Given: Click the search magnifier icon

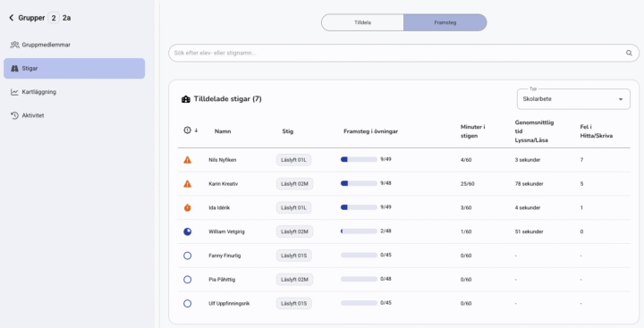Looking at the screenshot, I should click(629, 53).
